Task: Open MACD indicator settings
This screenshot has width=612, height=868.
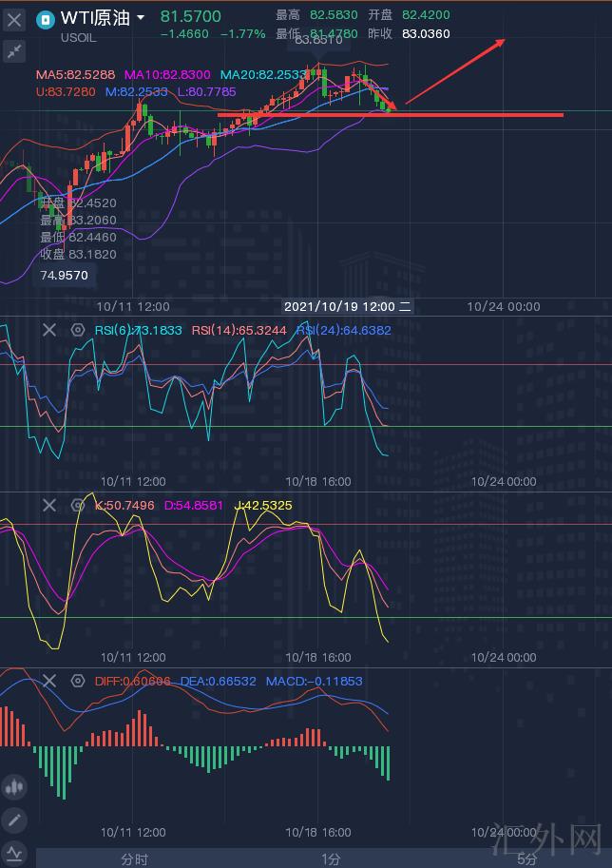Action: pyautogui.click(x=78, y=681)
